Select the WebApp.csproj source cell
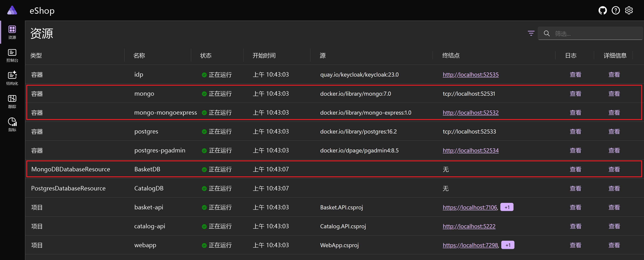Image resolution: width=644 pixels, height=260 pixels. point(339,245)
